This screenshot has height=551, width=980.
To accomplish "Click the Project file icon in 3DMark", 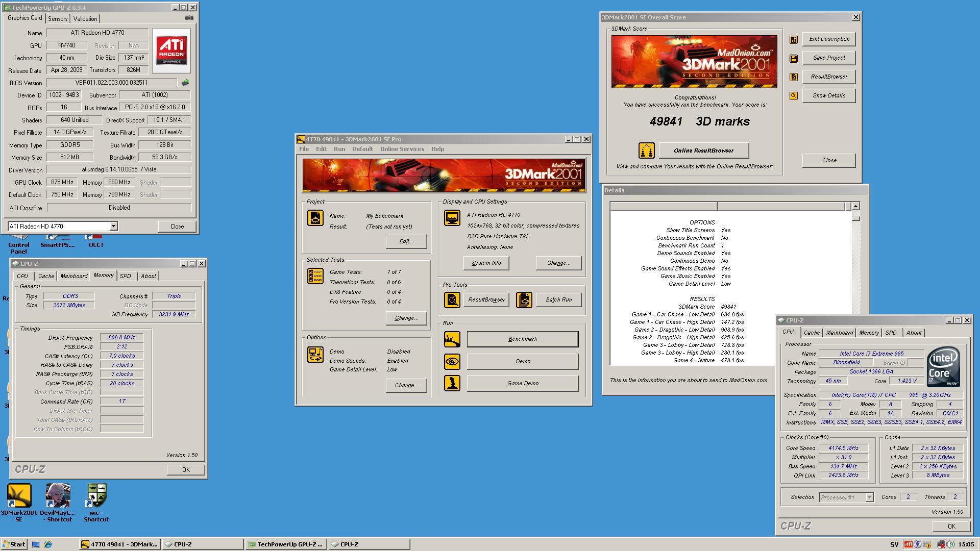I will pos(315,218).
